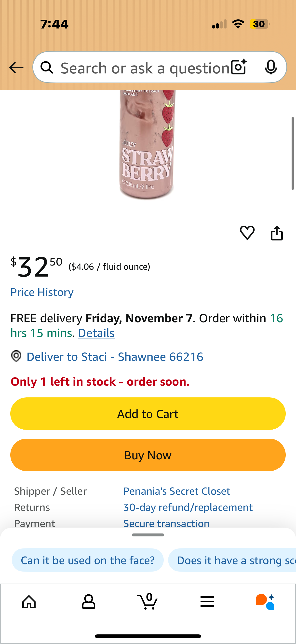Buy the strawberry mist now
This screenshot has width=296, height=644.
coord(148,455)
